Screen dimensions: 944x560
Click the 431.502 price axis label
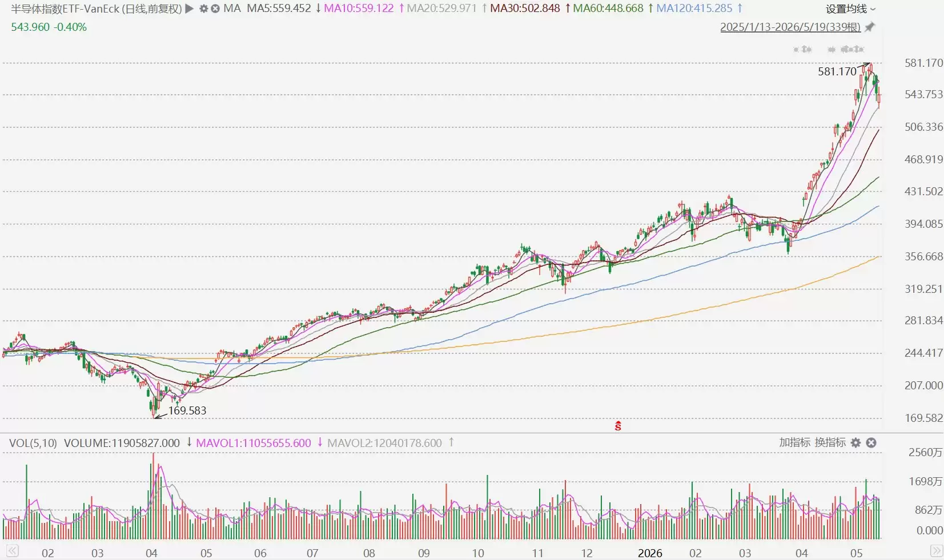coord(923,191)
